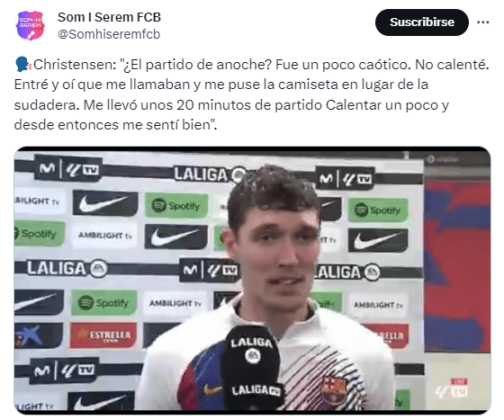The height and width of the screenshot is (420, 504).
Task: Click the Movistar LaLiga TV logo at top-left
Action: pyautogui.click(x=68, y=168)
